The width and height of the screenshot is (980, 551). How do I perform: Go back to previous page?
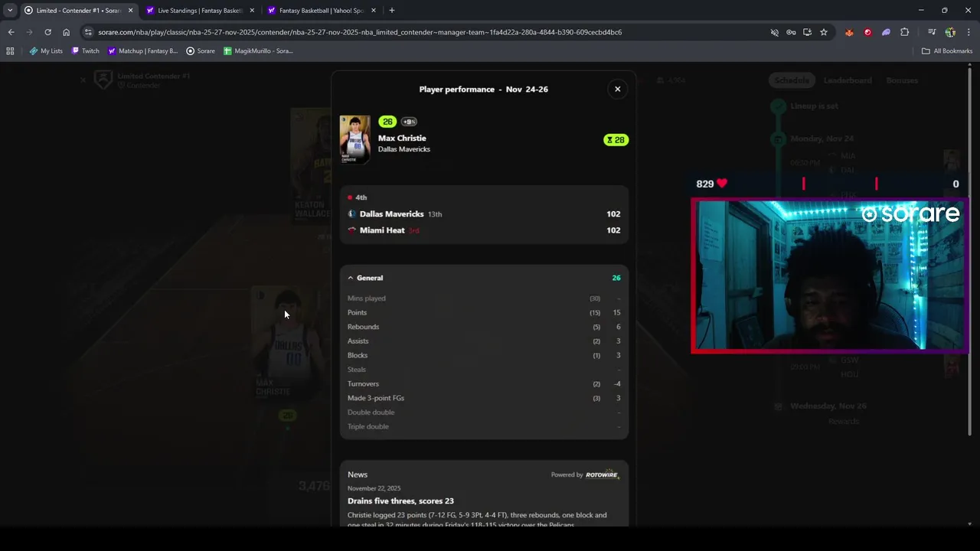pyautogui.click(x=11, y=32)
